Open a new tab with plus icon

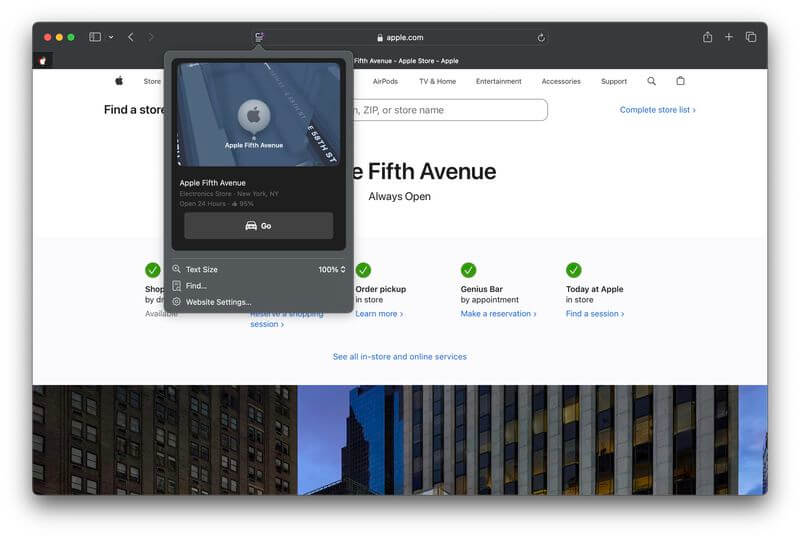729,37
